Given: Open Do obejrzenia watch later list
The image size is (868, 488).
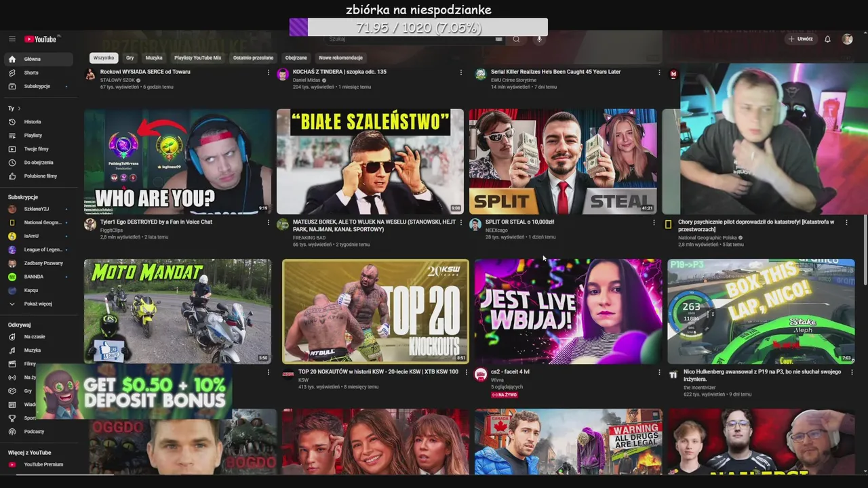Looking at the screenshot, I should point(39,163).
